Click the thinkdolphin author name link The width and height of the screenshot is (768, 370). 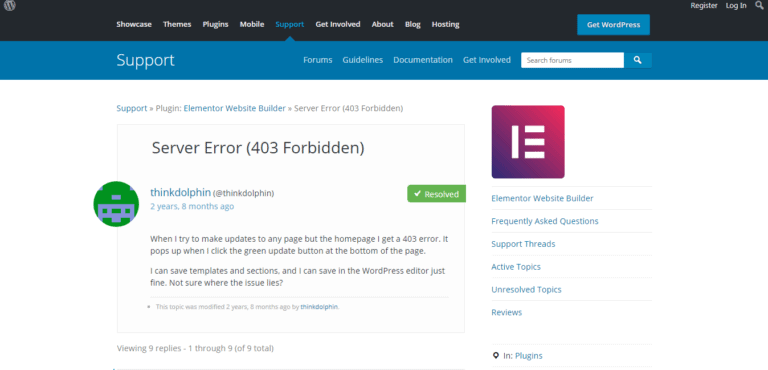point(180,192)
